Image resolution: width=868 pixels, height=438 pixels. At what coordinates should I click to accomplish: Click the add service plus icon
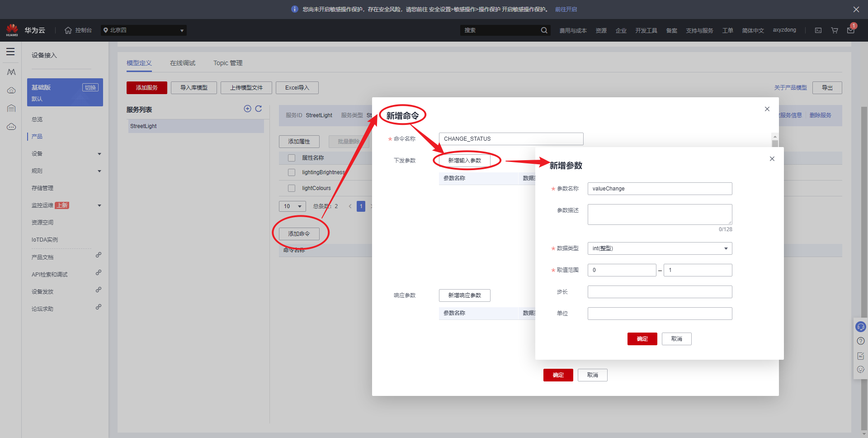click(x=247, y=109)
